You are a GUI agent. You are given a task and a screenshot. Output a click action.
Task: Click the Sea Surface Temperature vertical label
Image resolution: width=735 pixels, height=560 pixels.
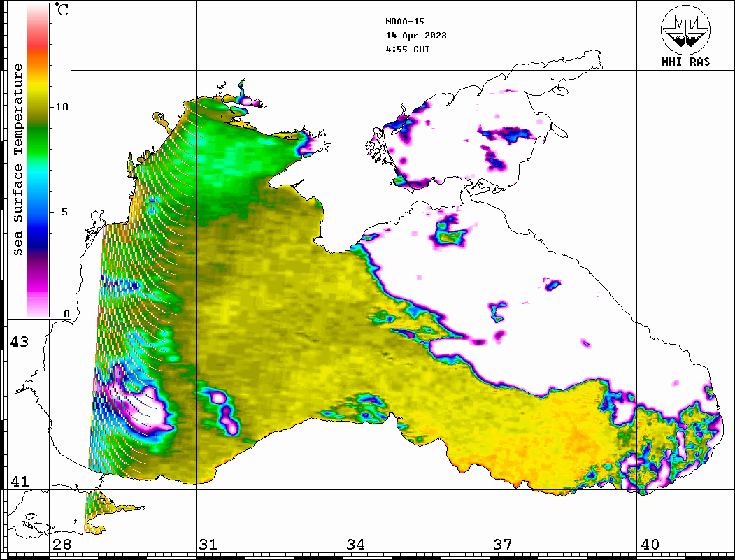coord(18,159)
